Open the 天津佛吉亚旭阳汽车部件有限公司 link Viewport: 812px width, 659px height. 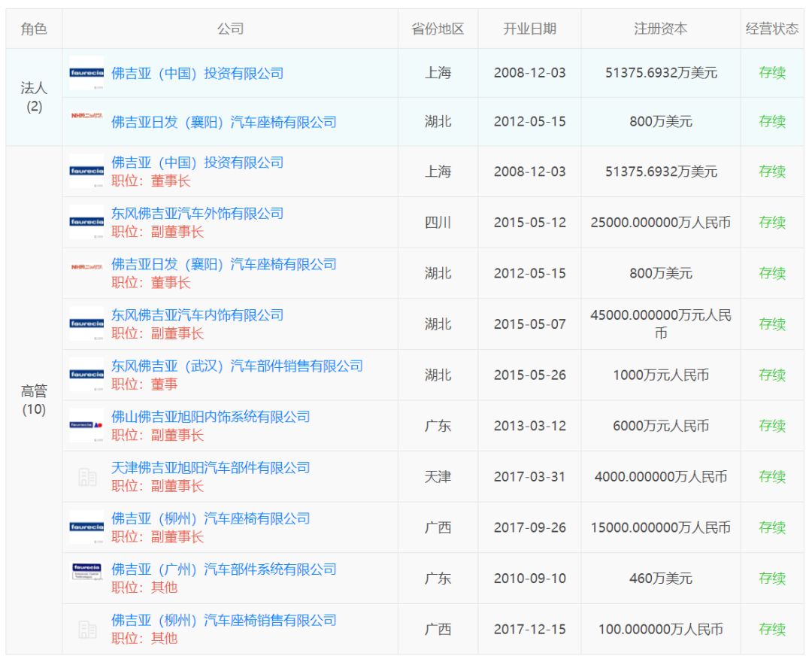click(x=211, y=468)
